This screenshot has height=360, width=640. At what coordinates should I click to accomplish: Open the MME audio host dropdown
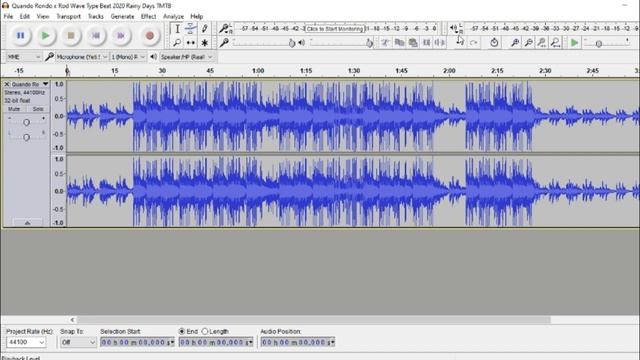click(x=24, y=57)
